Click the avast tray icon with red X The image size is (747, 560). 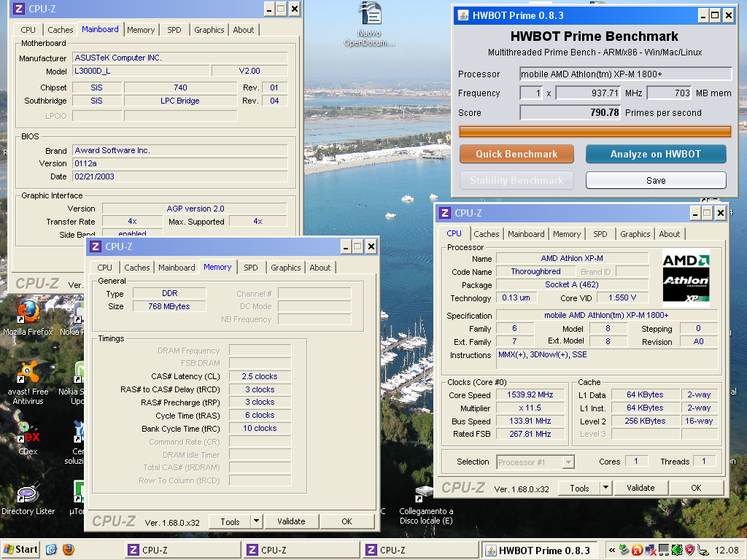638,550
